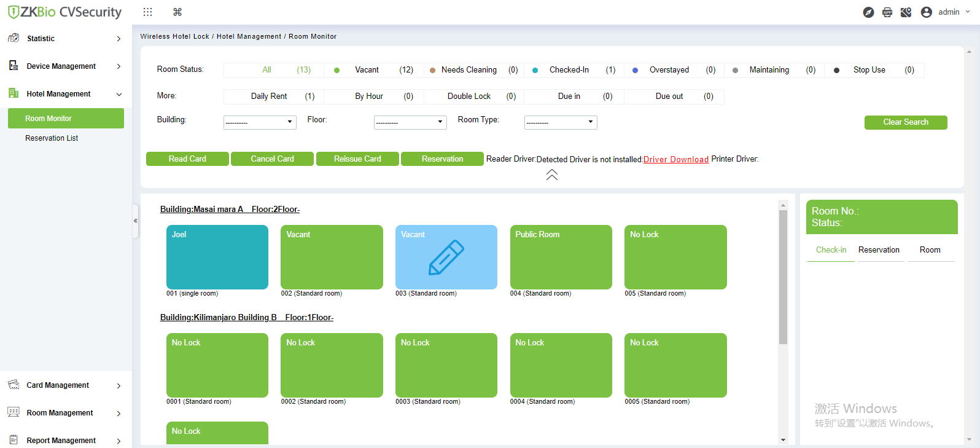The image size is (980, 448).
Task: Open the Room Type dropdown
Action: point(561,122)
